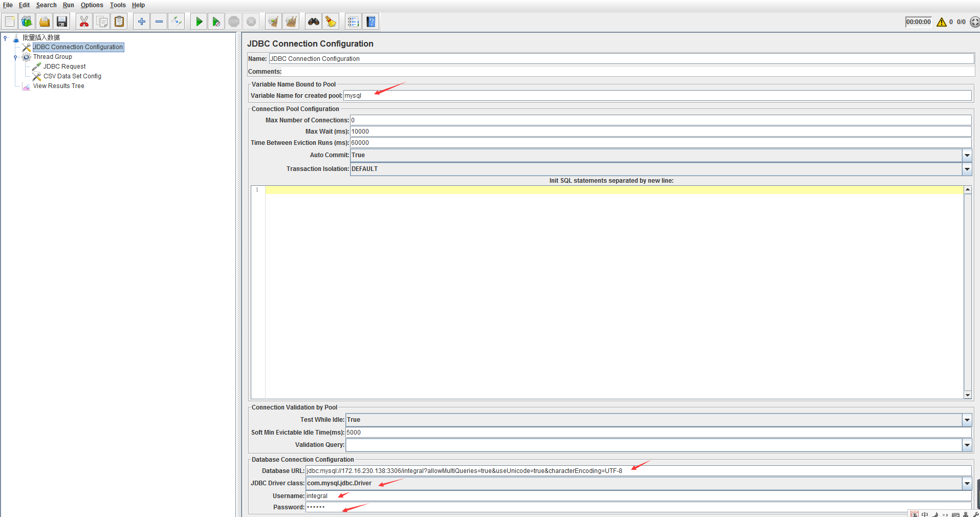Select View Results Tree item
The width and height of the screenshot is (980, 517).
tap(59, 86)
